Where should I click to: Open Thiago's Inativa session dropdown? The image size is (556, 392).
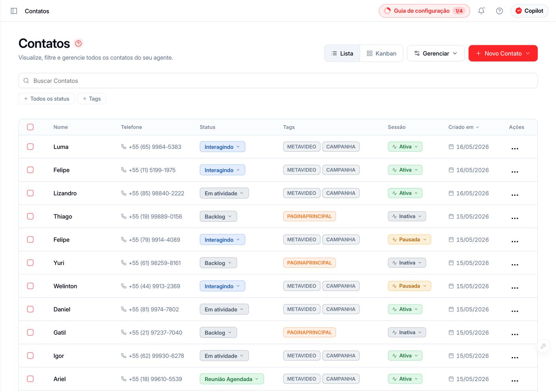coord(407,216)
